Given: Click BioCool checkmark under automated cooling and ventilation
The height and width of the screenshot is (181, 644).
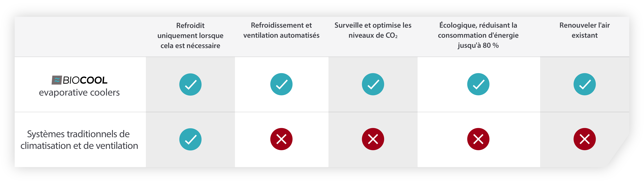Looking at the screenshot, I should click(x=281, y=84).
